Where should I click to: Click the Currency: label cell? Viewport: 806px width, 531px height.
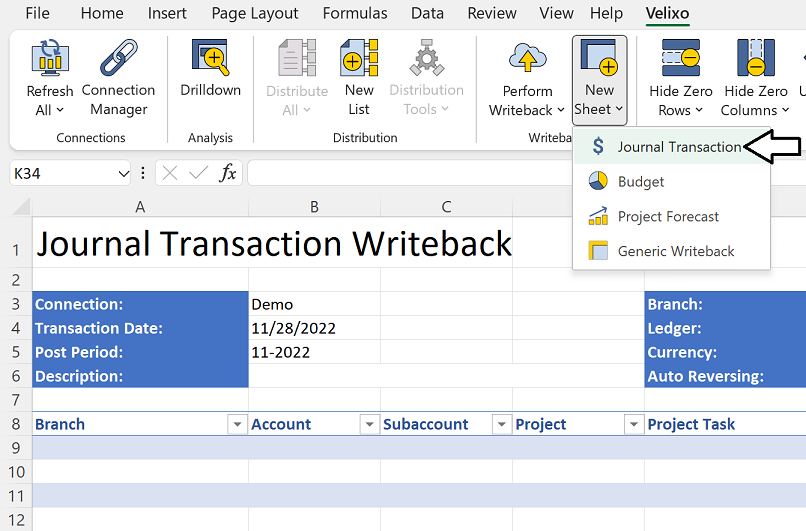pos(725,352)
